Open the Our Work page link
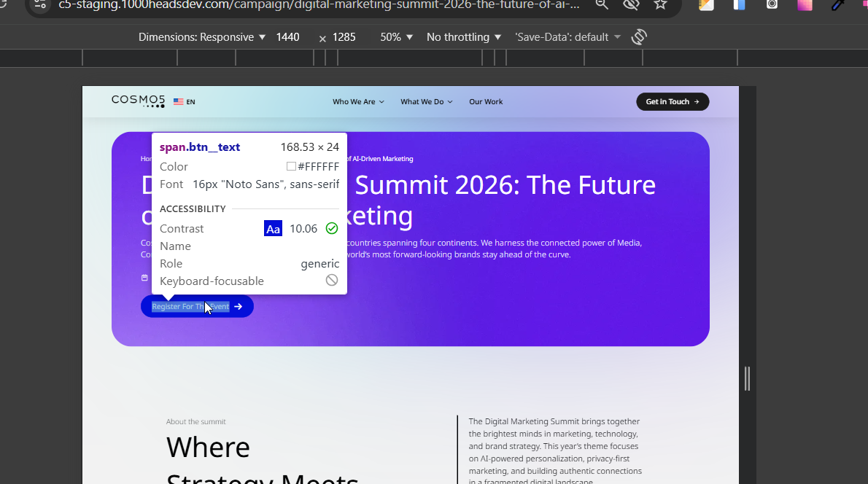This screenshot has width=868, height=484. click(x=486, y=102)
